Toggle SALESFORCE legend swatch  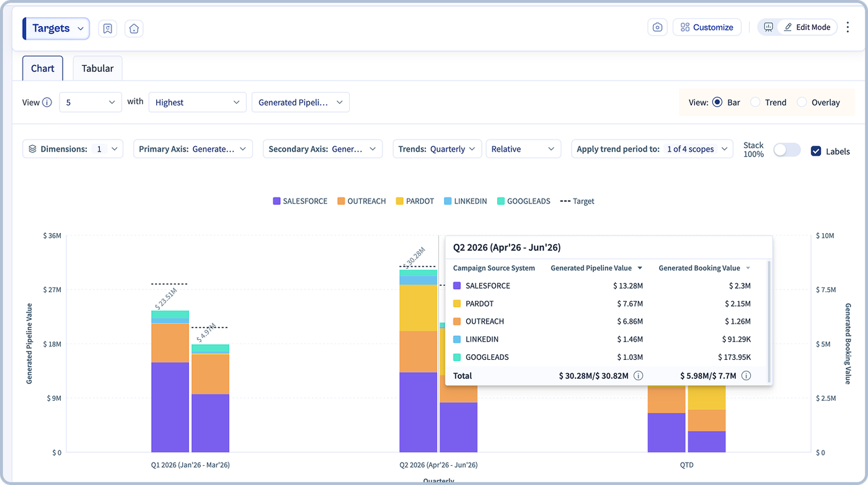277,201
